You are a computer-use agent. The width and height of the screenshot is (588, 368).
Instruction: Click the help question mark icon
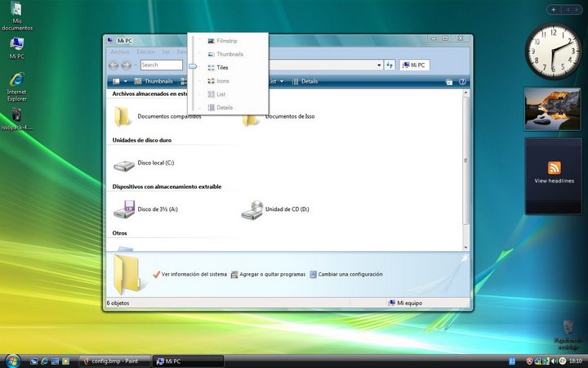(462, 82)
